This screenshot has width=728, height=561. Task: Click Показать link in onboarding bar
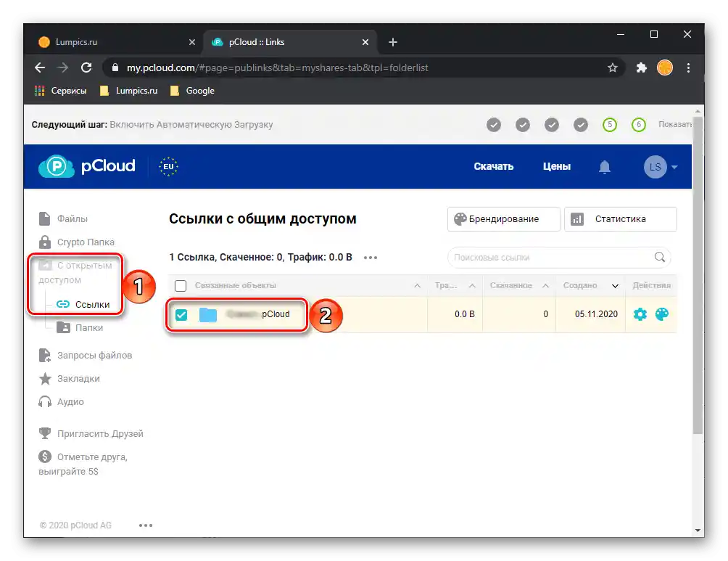[674, 124]
